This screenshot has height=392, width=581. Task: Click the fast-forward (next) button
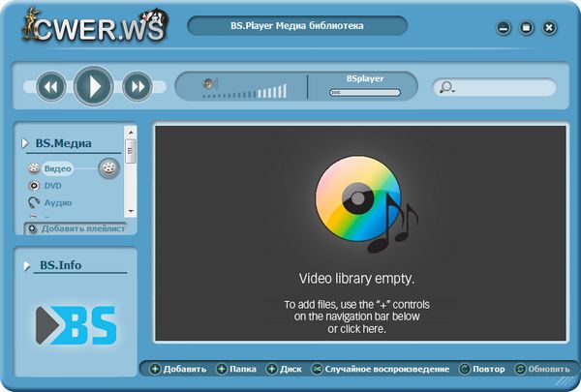[138, 87]
